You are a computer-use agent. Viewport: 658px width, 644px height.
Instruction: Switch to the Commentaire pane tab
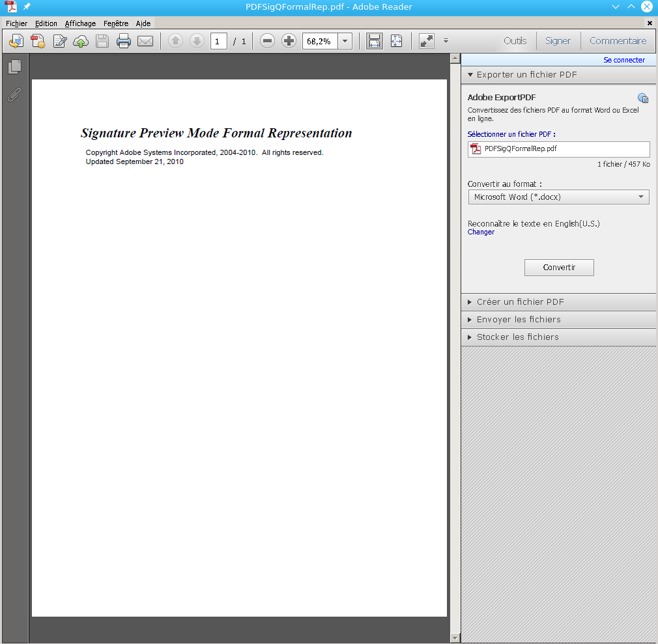[618, 40]
